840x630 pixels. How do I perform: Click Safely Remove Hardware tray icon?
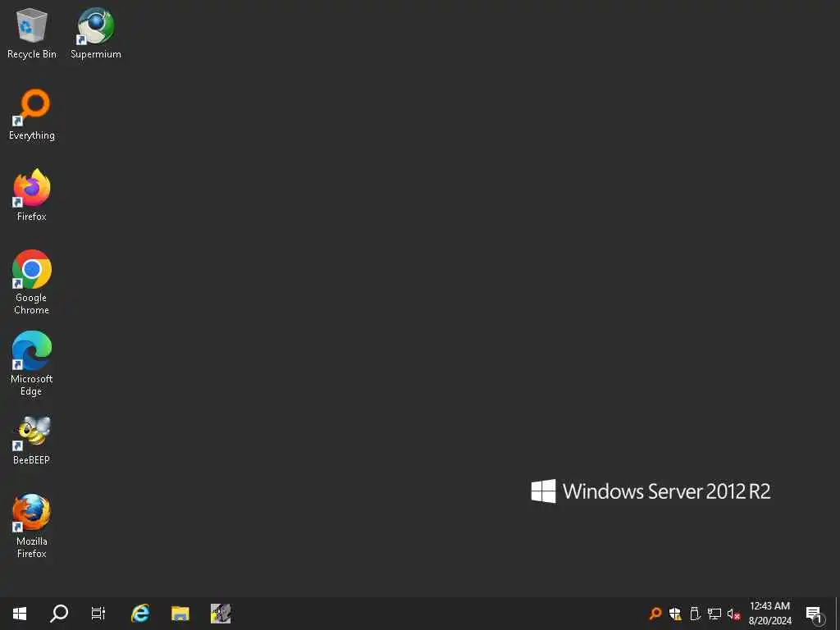695,614
